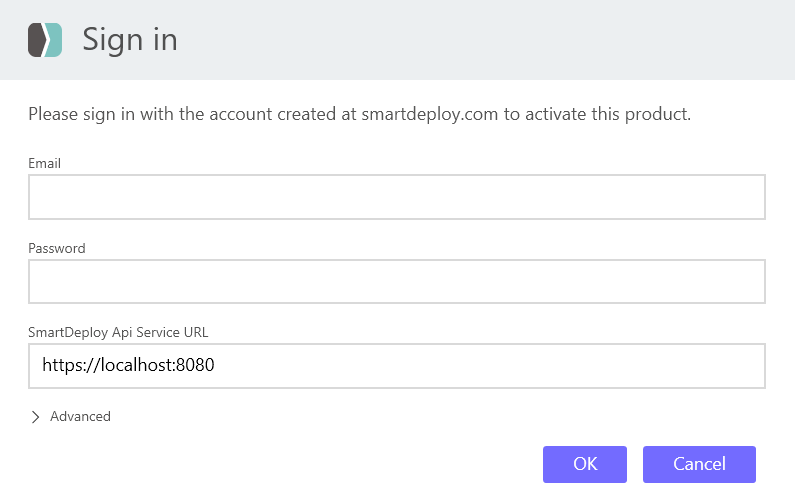Click the SmartDeploy logo icon
The height and width of the screenshot is (497, 795).
[x=45, y=40]
